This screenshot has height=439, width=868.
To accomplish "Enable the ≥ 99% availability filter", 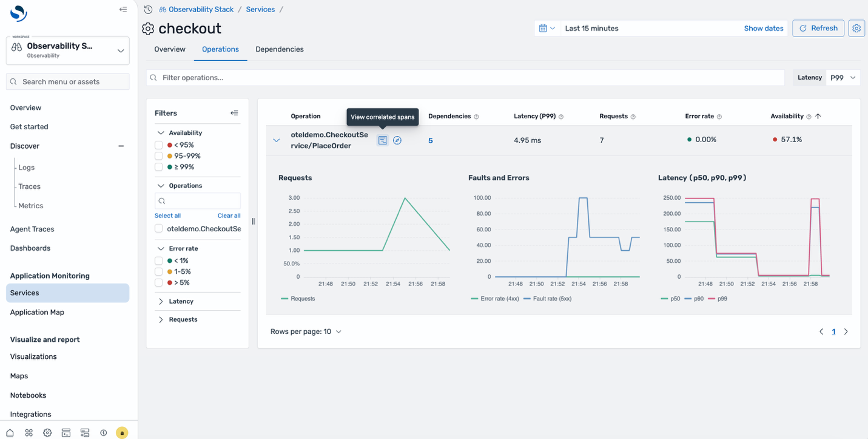I will 158,166.
